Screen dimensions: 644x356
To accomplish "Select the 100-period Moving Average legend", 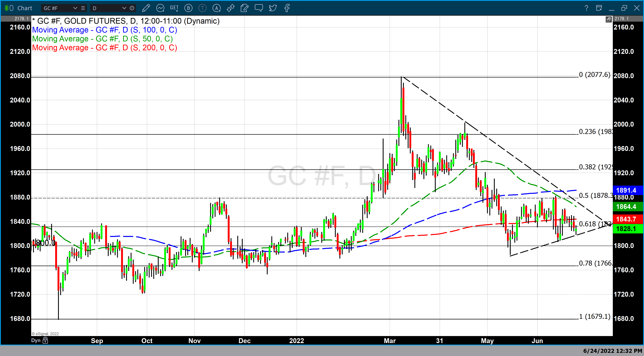I will (x=104, y=30).
